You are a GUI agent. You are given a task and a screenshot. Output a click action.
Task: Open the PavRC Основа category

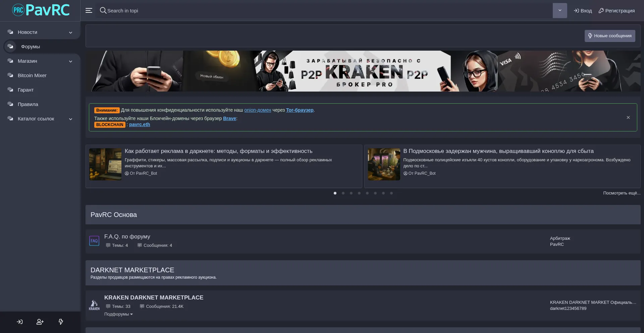114,215
